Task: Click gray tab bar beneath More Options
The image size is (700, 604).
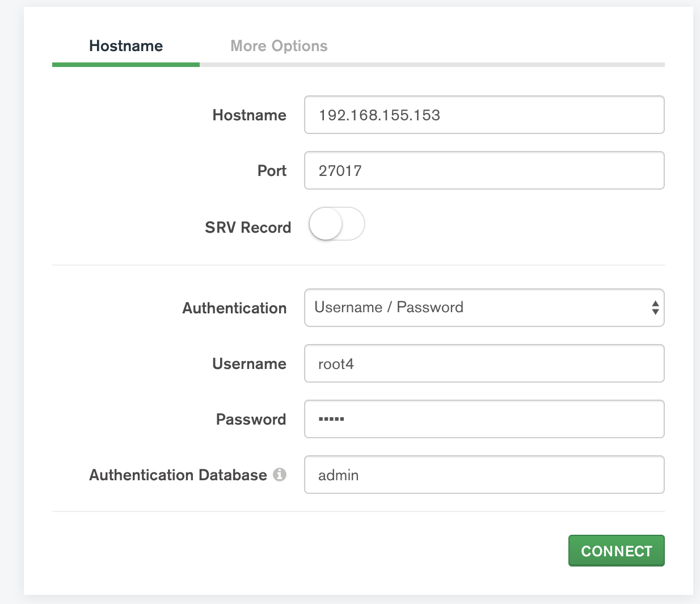Action: point(431,65)
